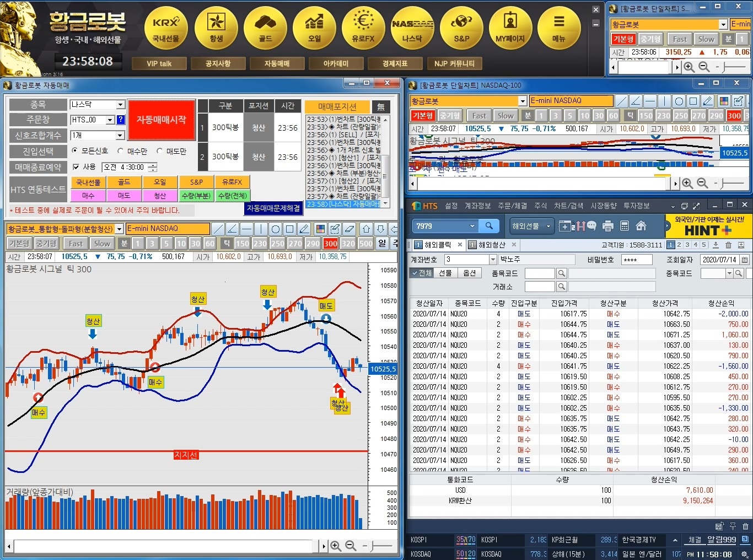Screen dimensions: 753x560
Task: Expand the 계좌번호 dropdown
Action: (x=493, y=260)
